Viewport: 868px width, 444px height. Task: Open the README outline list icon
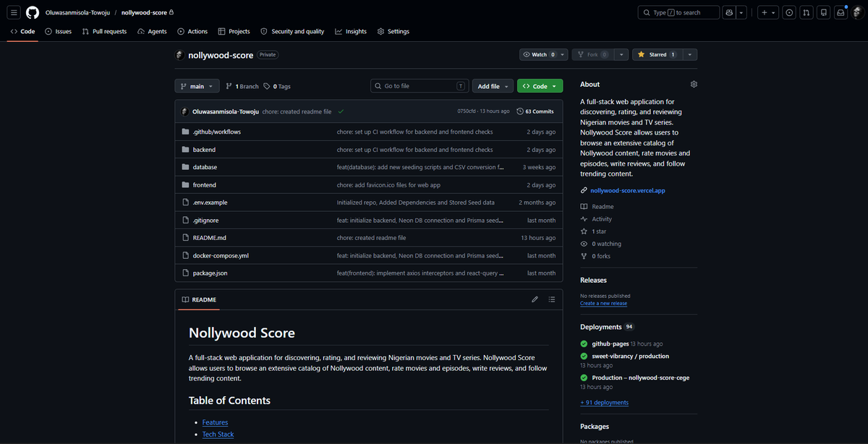[552, 299]
